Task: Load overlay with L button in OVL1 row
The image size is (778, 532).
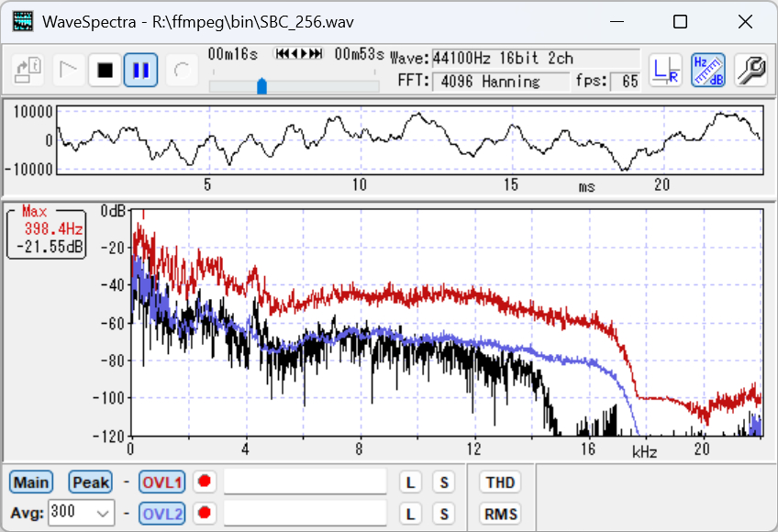Action: [x=410, y=482]
